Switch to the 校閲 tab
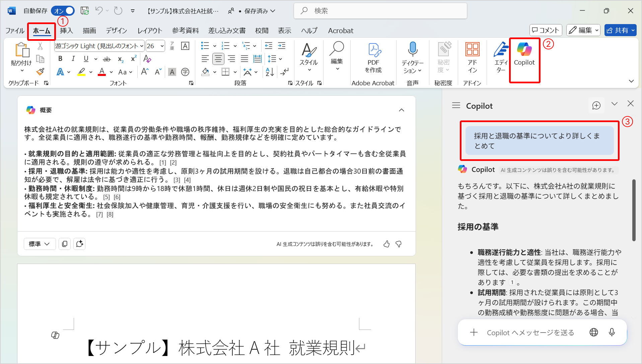The height and width of the screenshot is (364, 642). tap(262, 30)
